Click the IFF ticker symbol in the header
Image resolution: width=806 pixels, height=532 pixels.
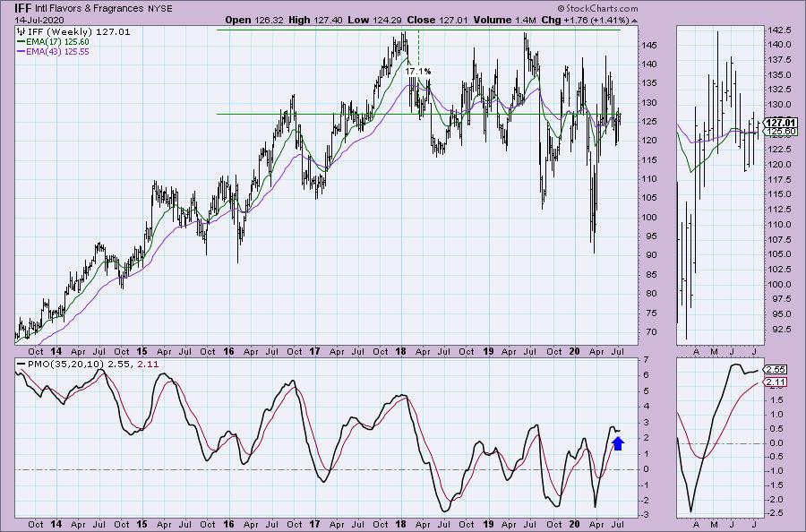[x=23, y=8]
